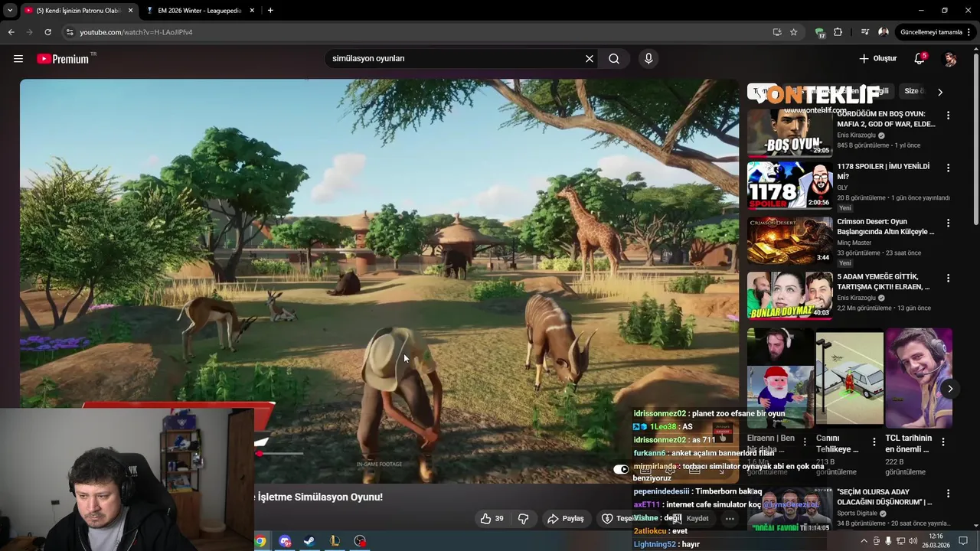Open Minç Master channel link
This screenshot has width=980, height=551.
click(x=854, y=243)
